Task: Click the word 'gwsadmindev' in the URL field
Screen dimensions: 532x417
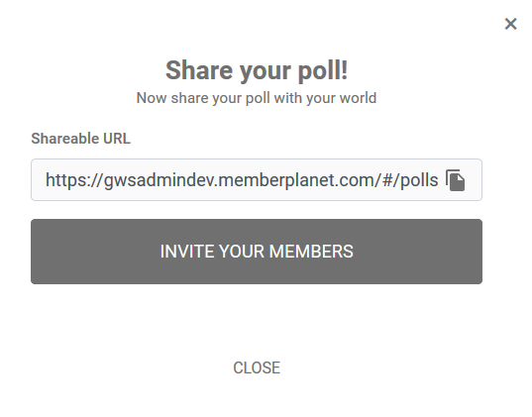Action: [x=160, y=180]
